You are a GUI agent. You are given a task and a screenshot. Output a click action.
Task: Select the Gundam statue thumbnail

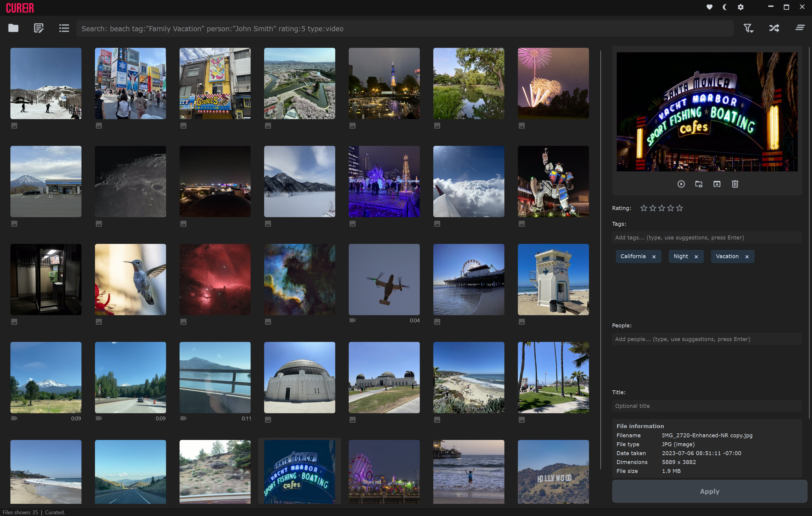(553, 182)
